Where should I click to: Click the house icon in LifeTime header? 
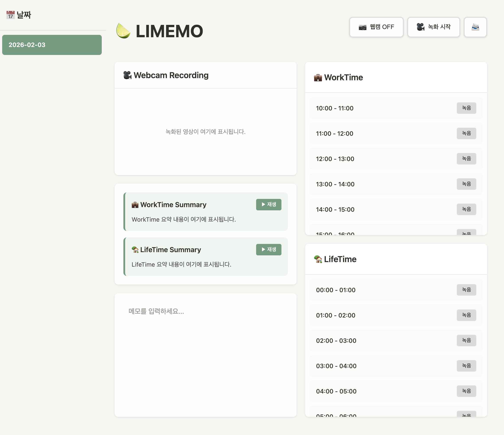[x=318, y=259]
